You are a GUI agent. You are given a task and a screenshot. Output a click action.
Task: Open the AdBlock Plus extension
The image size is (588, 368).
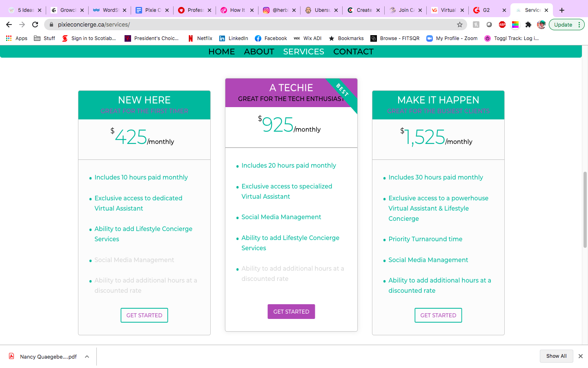502,25
